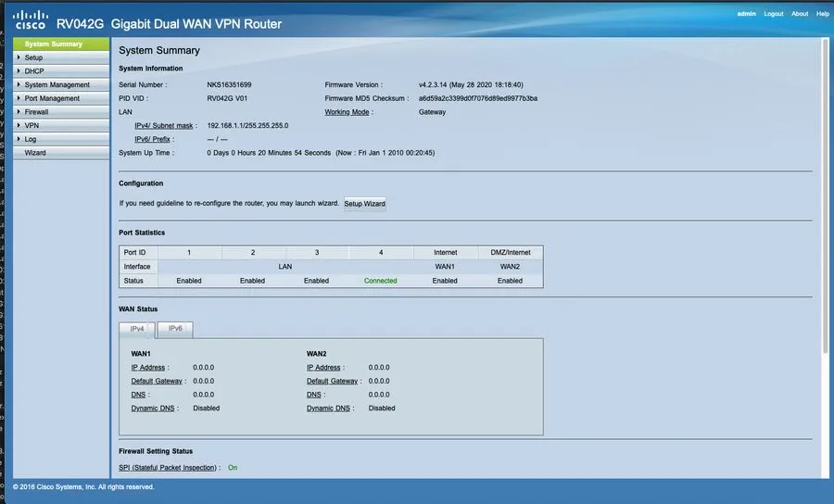The width and height of the screenshot is (834, 504).
Task: Open the Wizard menu item
Action: (61, 153)
